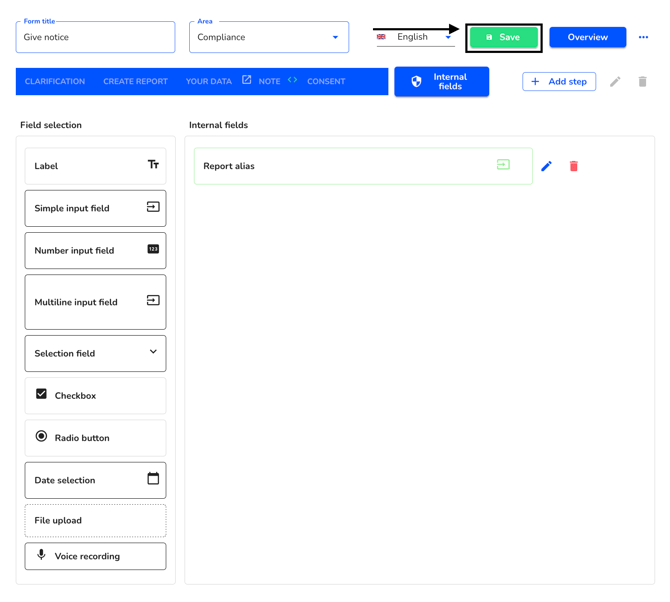
Task: Click the code brackets icon before CONSENT
Action: click(x=293, y=80)
